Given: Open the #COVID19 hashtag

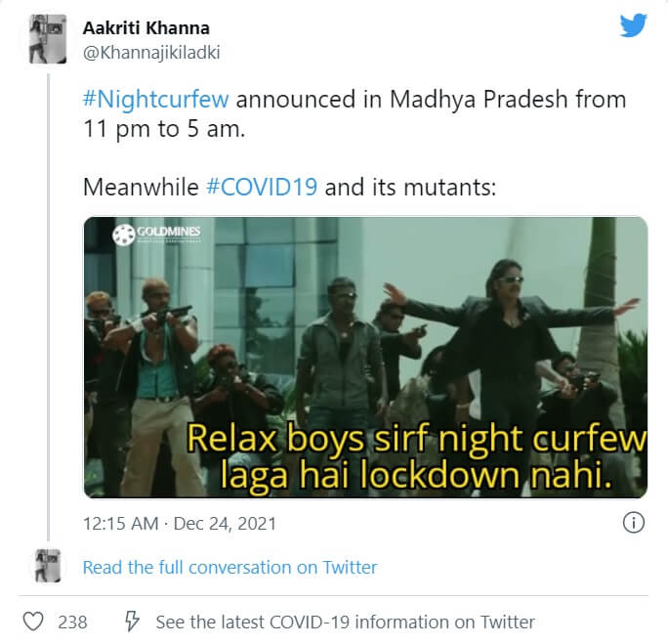Looking at the screenshot, I should point(262,187).
